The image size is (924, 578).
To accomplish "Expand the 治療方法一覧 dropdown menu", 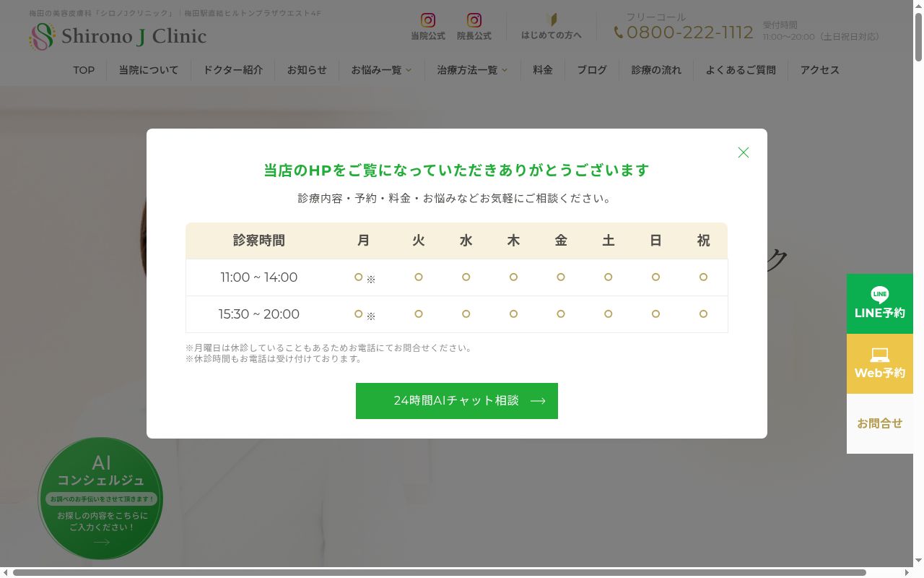I will coord(472,70).
